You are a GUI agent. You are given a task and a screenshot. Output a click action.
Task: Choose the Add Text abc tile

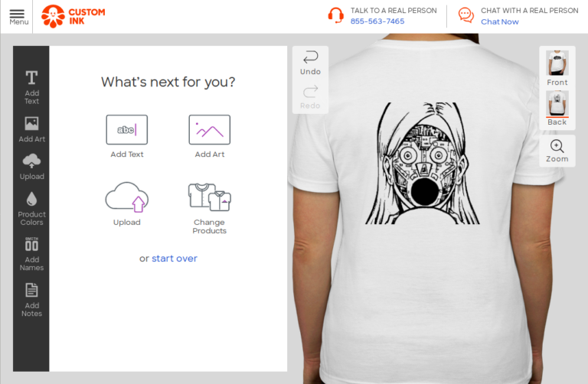tap(127, 137)
